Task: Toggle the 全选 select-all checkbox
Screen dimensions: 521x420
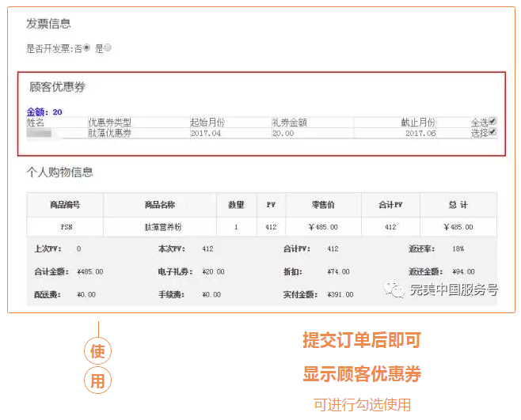Action: point(492,122)
